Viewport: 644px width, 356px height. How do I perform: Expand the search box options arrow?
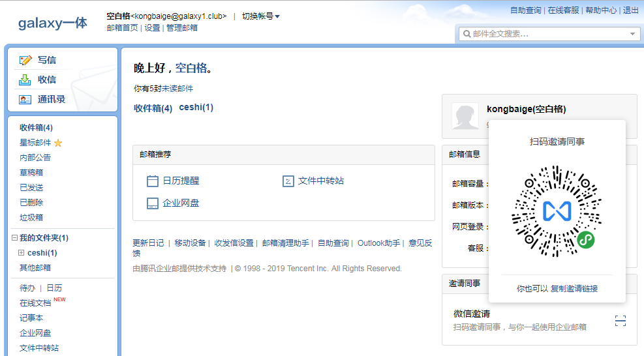[632, 34]
